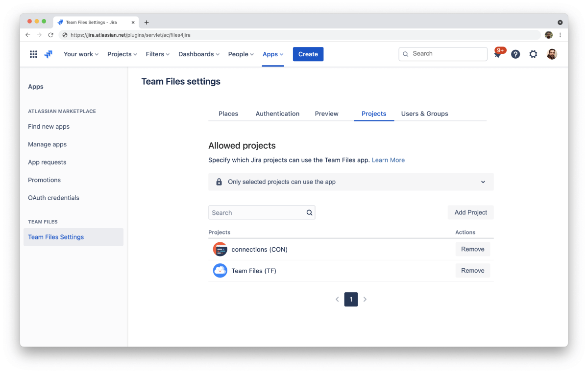Open the app switcher grid icon
This screenshot has height=373, width=588.
33,54
